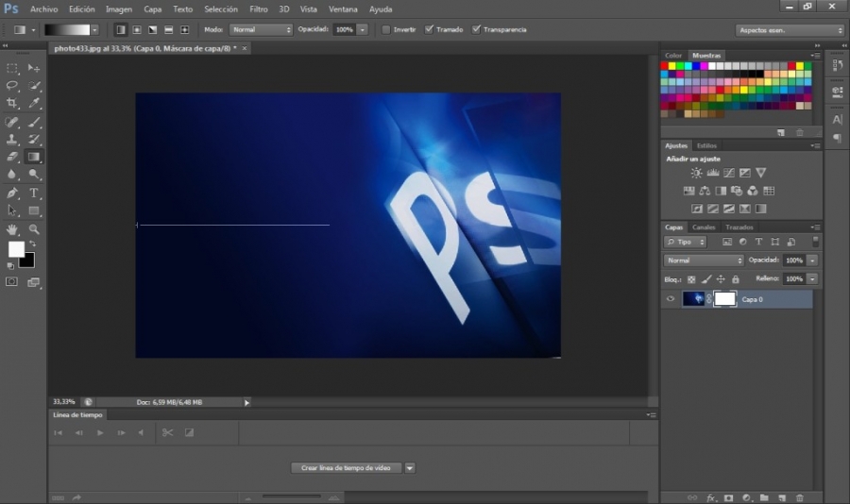This screenshot has width=850, height=504.
Task: Select the Path Selection tool
Action: (x=12, y=210)
